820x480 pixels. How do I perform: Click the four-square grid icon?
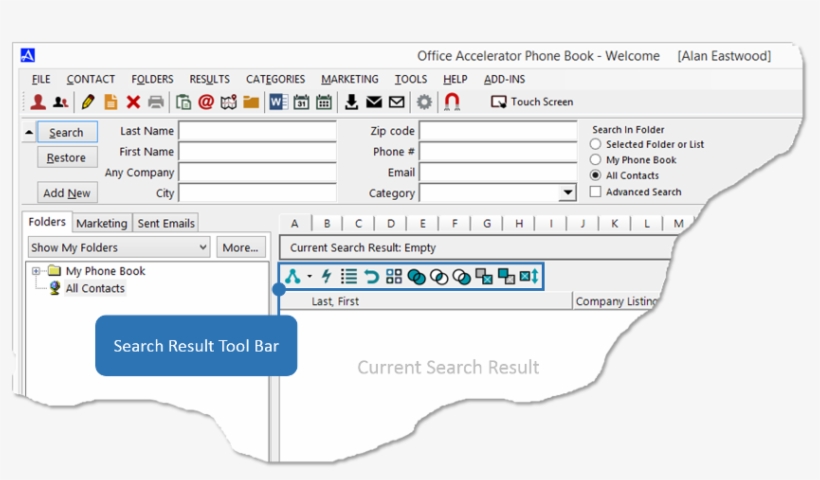point(394,276)
